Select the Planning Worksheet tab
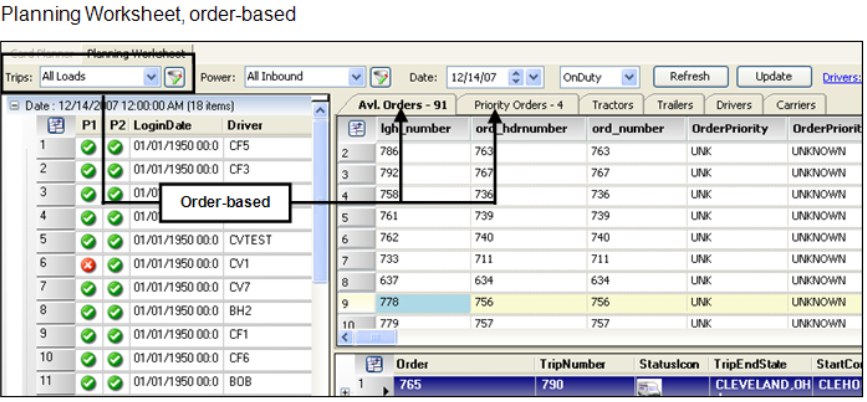 point(136,54)
